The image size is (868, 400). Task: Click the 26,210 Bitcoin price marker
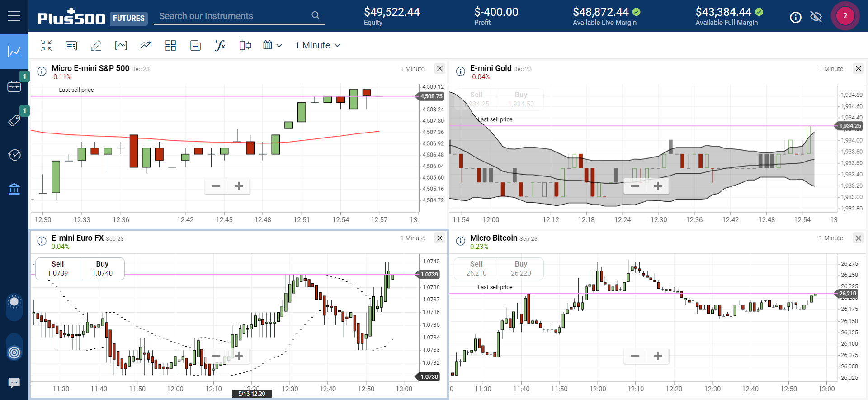tap(847, 294)
